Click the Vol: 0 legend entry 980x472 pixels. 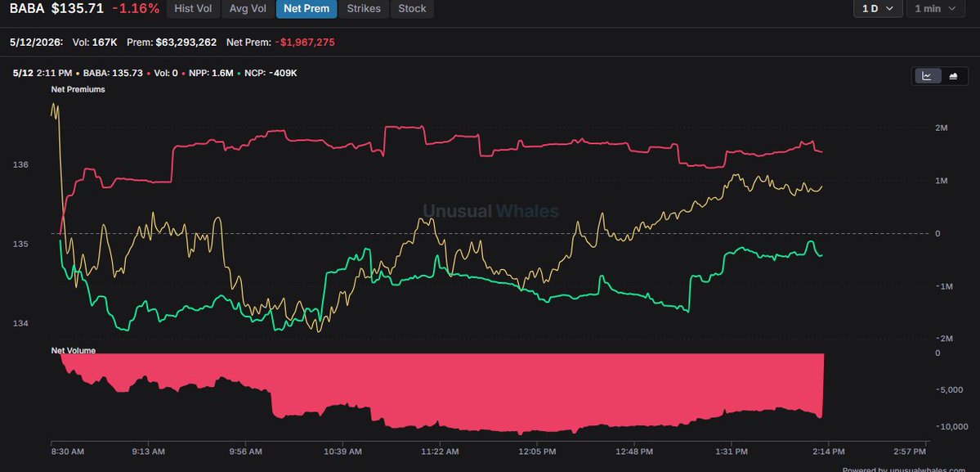tap(166, 73)
